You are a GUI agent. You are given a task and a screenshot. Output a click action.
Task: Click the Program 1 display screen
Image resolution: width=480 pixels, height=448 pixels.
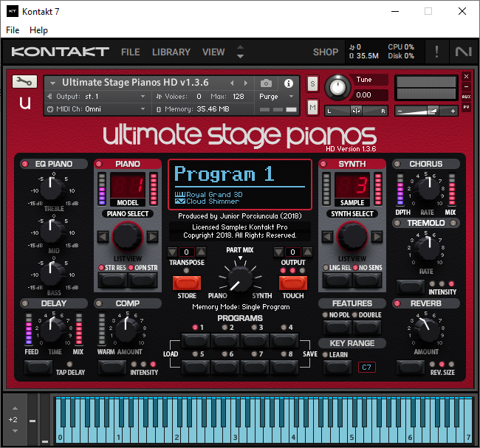(x=240, y=185)
